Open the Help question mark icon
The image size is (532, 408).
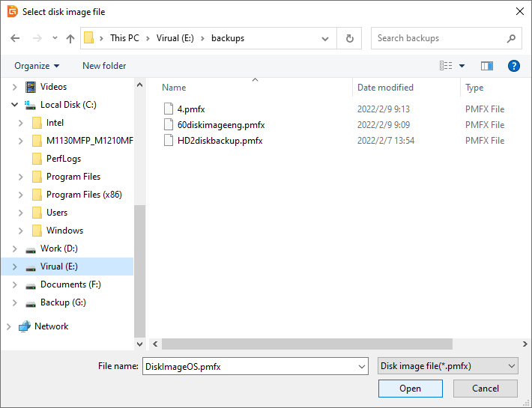coord(513,66)
